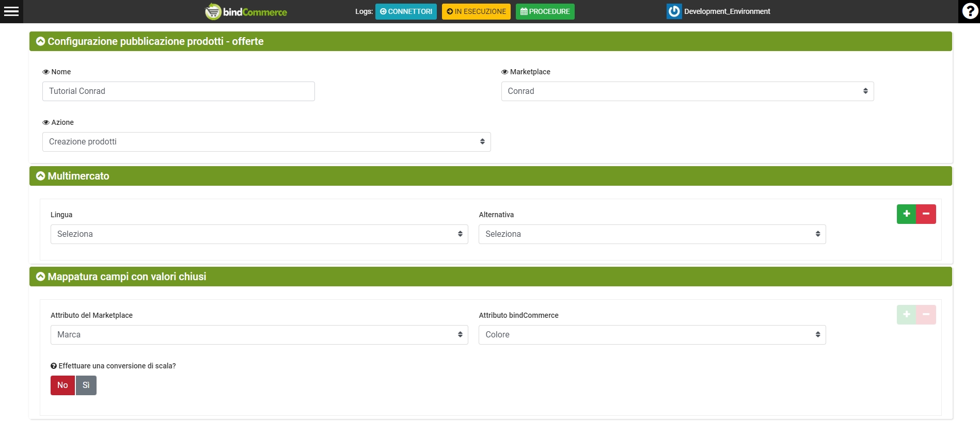Click the eye icon beside Marketplace label
This screenshot has height=421, width=980.
(504, 72)
